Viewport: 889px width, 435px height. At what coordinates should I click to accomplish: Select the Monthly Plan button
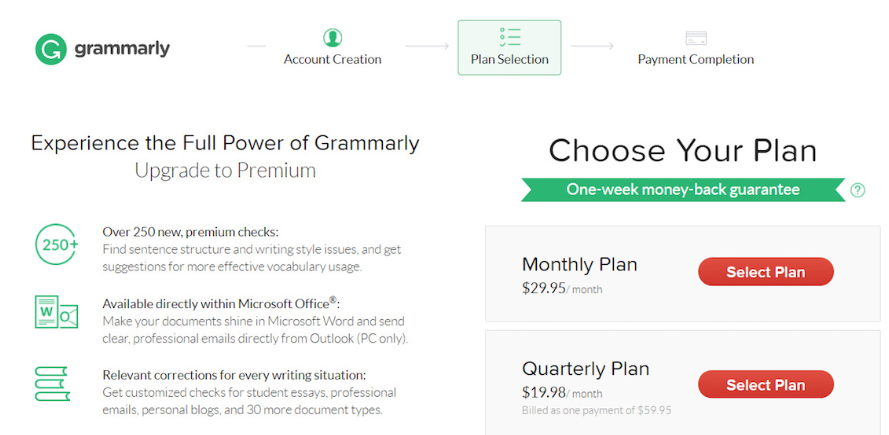click(765, 272)
